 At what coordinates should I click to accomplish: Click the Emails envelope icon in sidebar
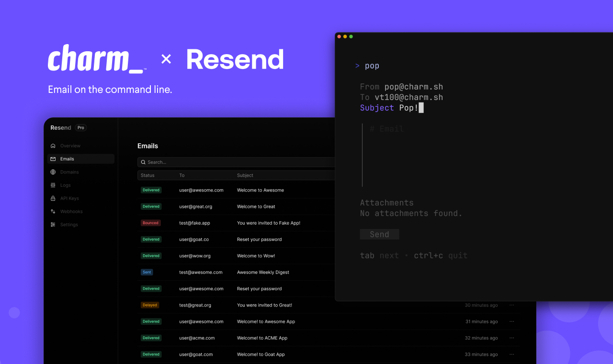tap(53, 159)
